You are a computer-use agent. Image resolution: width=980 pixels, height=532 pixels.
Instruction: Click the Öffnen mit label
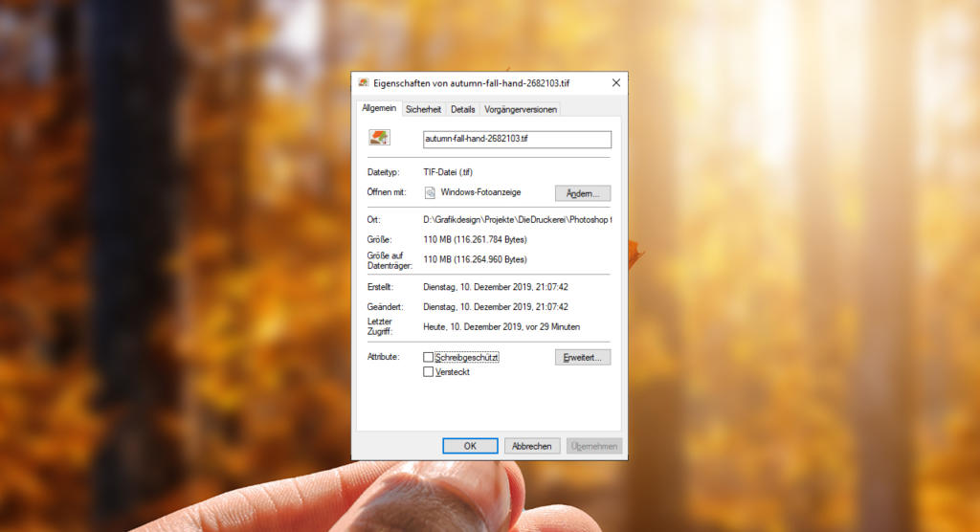tap(387, 192)
